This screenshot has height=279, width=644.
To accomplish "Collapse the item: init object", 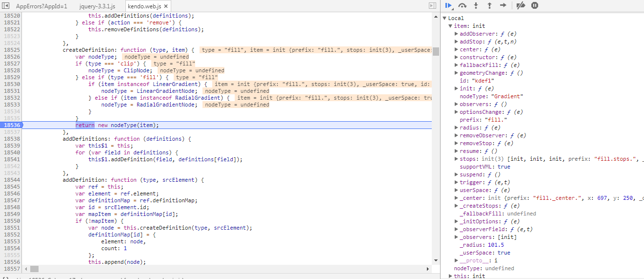I will coord(451,26).
